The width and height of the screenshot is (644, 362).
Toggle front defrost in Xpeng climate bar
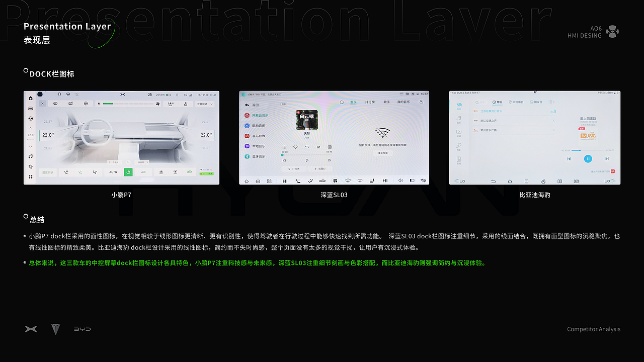click(55, 104)
